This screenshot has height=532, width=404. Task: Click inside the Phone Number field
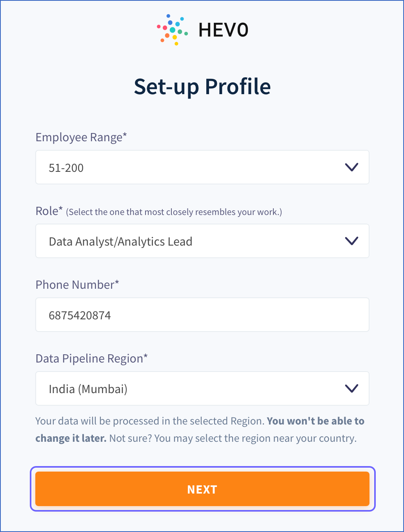[202, 315]
